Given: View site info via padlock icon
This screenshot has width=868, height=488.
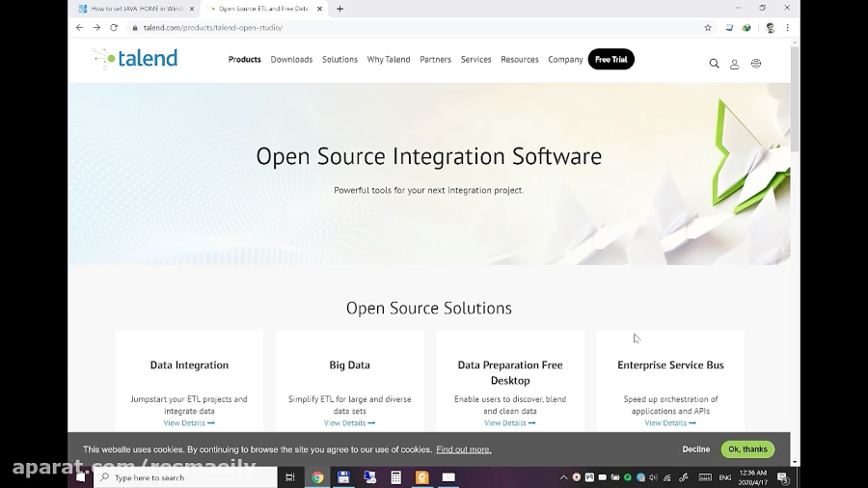Looking at the screenshot, I should [134, 28].
